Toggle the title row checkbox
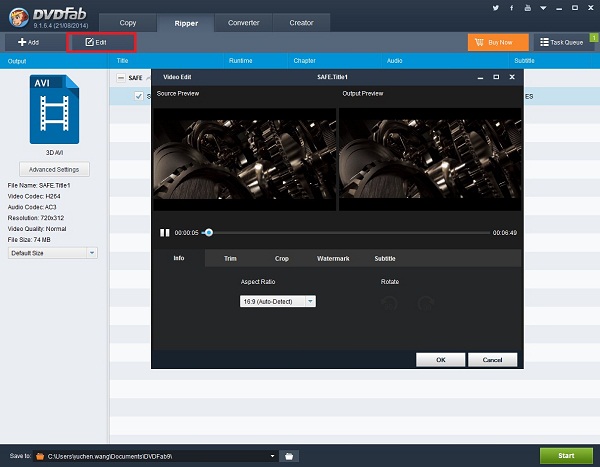This screenshot has width=600, height=467. [139, 96]
